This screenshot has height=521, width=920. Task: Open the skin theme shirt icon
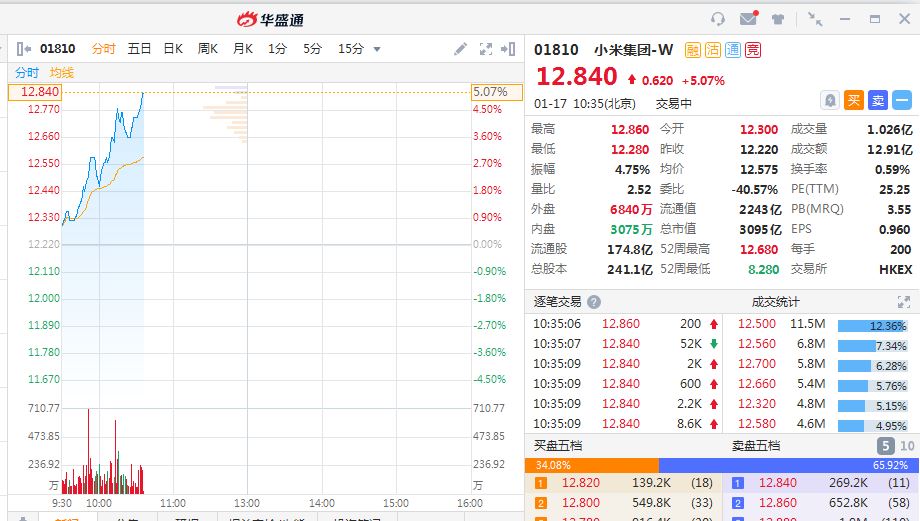[x=778, y=19]
